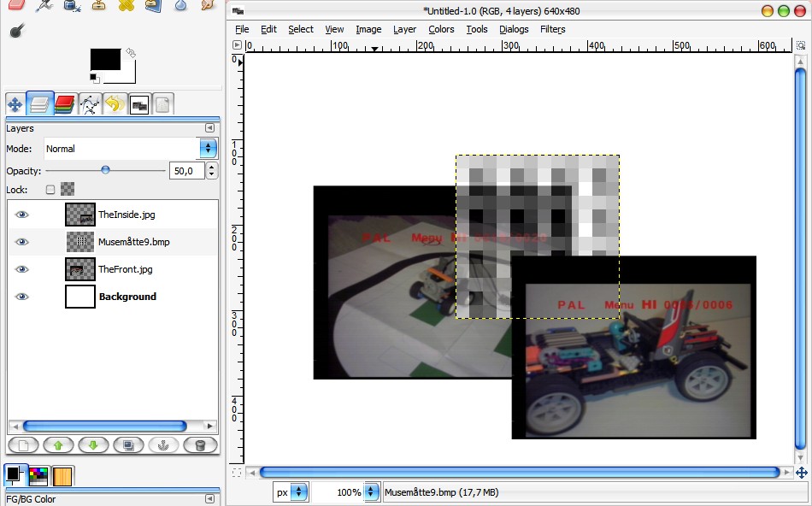Delete layer with trash can button
The height and width of the screenshot is (506, 812).
200,444
